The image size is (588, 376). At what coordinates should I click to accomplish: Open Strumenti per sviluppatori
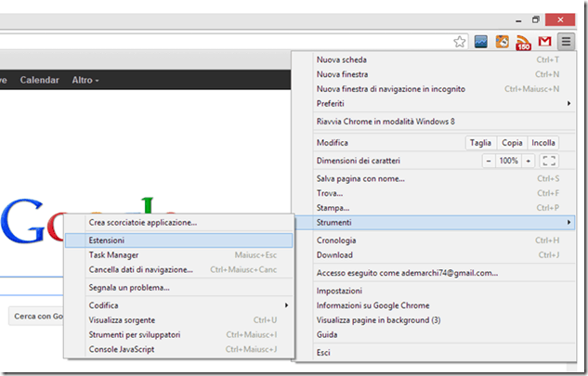179,335
